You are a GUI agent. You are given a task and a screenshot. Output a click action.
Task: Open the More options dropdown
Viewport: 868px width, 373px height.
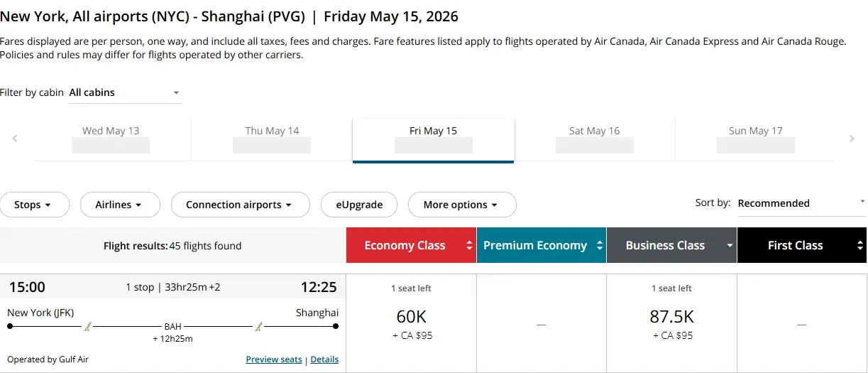(x=462, y=205)
